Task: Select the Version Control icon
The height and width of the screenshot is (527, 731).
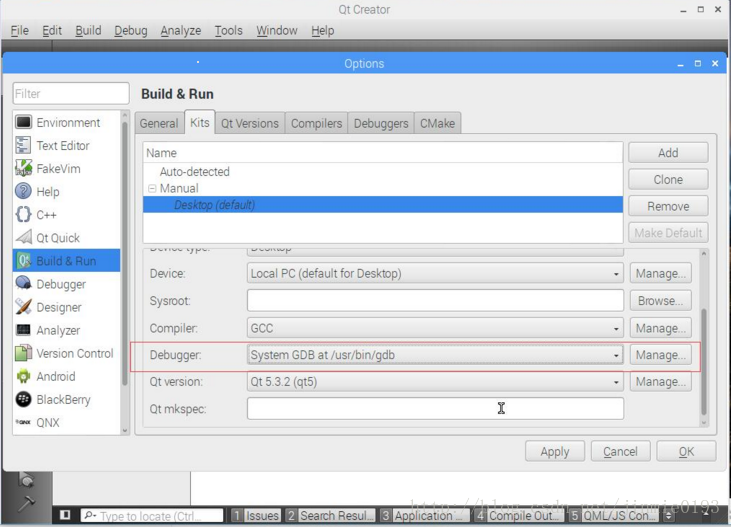Action: click(23, 353)
